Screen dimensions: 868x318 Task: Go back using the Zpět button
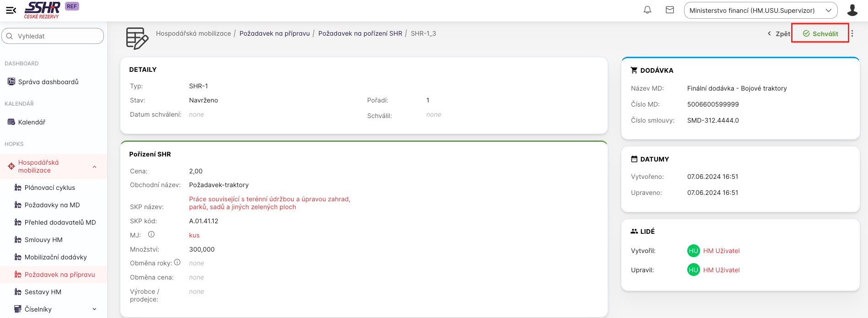779,33
